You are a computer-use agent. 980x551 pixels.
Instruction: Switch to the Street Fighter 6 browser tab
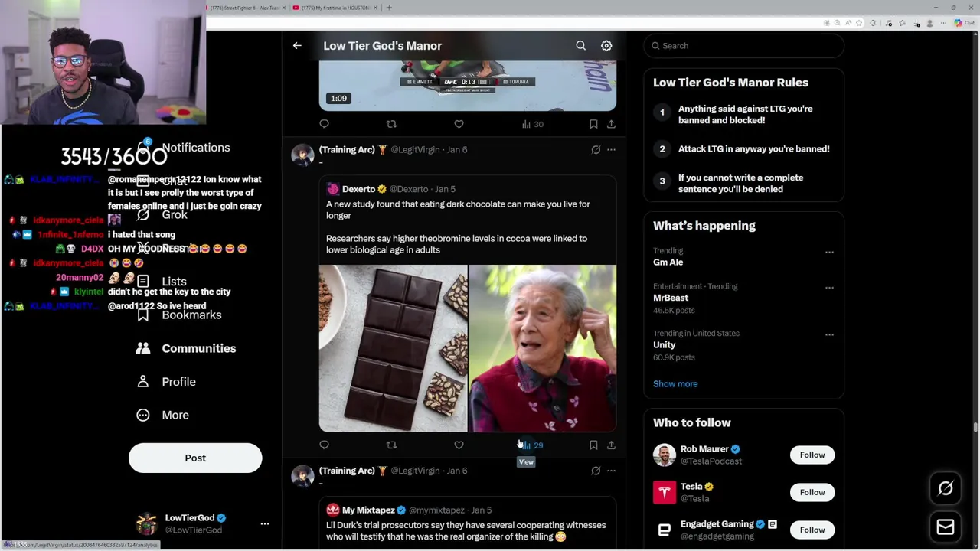point(245,8)
